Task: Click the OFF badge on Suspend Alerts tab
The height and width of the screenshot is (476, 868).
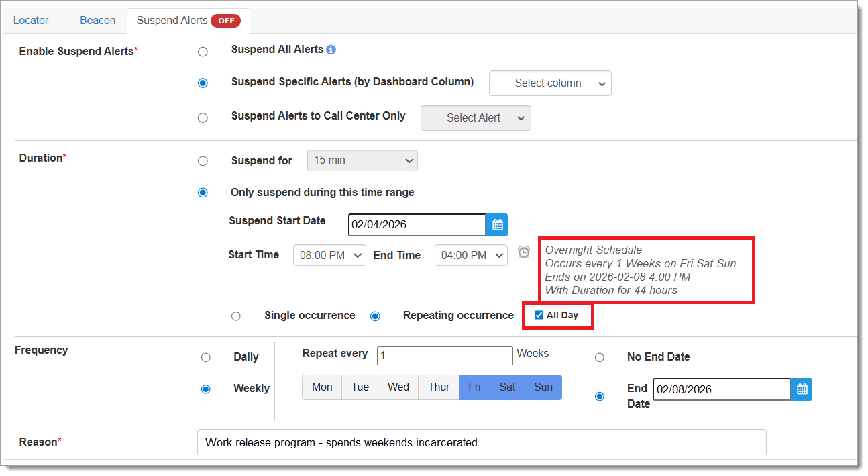Action: [x=225, y=21]
